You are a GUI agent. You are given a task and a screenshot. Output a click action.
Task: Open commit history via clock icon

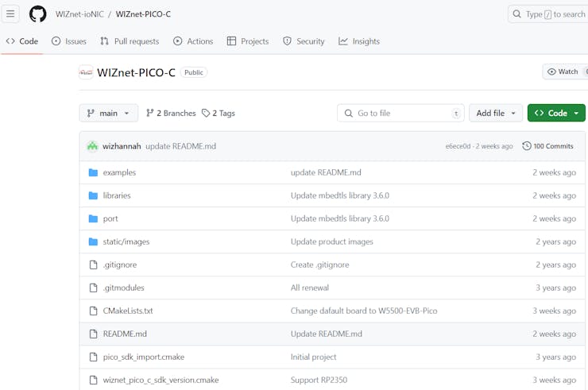pos(527,146)
